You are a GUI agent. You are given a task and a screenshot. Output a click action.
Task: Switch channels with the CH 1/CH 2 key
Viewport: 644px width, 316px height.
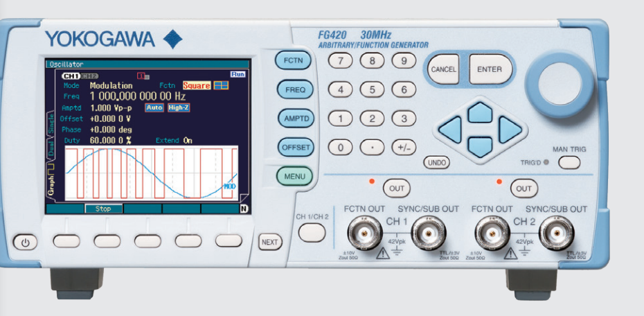(x=312, y=233)
